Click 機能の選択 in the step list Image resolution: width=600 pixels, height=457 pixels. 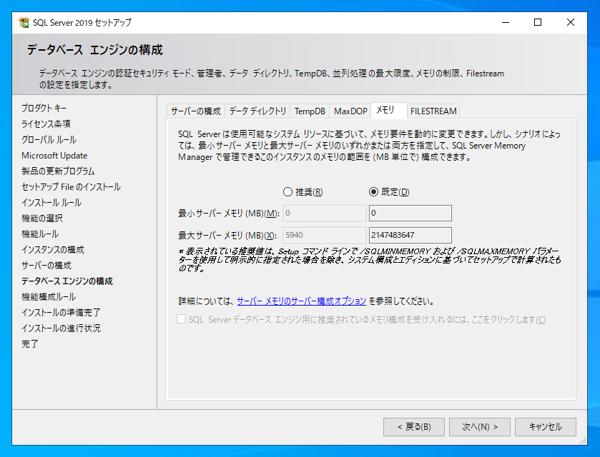(42, 218)
